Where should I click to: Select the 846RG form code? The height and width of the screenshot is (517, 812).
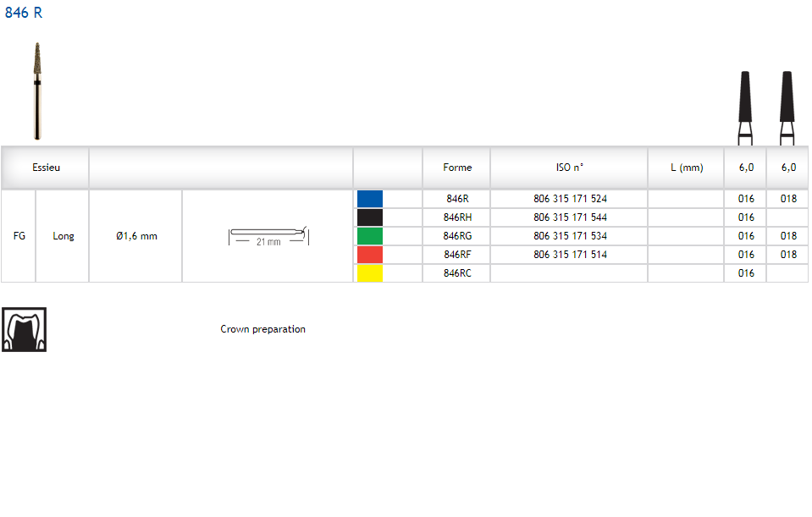coord(456,236)
